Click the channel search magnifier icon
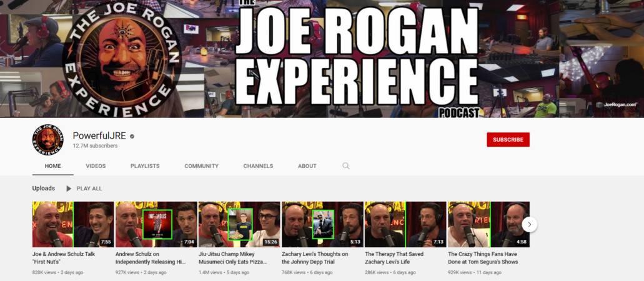 pyautogui.click(x=346, y=166)
